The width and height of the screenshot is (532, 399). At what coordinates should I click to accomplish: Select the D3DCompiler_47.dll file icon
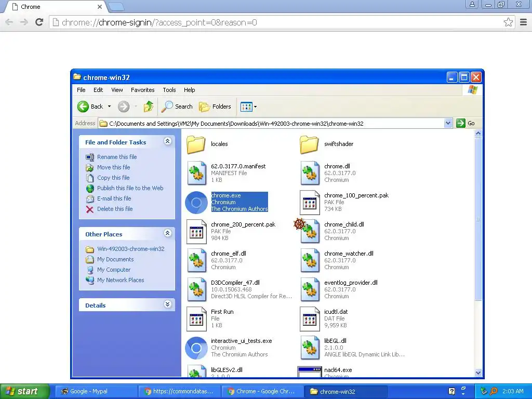pyautogui.click(x=196, y=290)
